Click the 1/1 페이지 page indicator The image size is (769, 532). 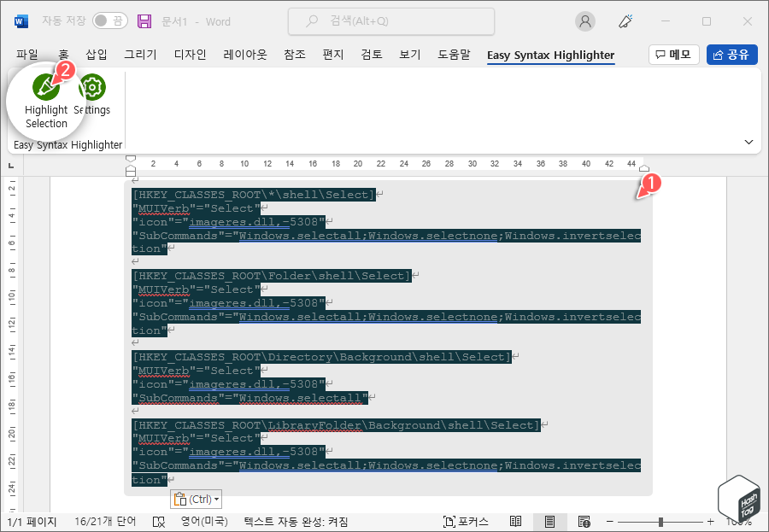tap(32, 522)
